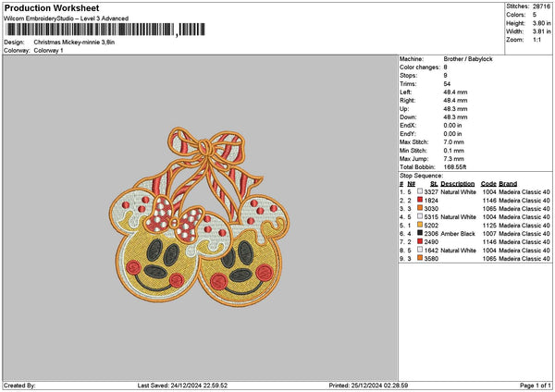Screen dimensions: 555x392
Task: Click code 1007 in stop 6 row
Action: click(489, 234)
